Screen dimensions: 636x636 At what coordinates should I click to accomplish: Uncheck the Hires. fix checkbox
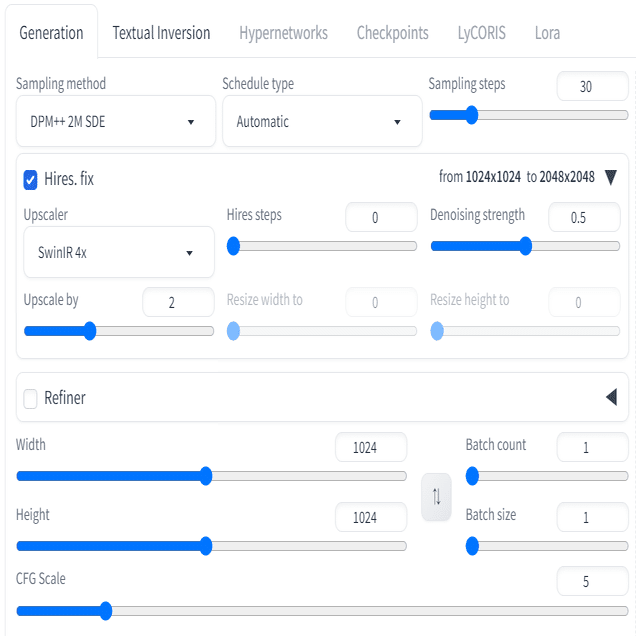[30, 180]
